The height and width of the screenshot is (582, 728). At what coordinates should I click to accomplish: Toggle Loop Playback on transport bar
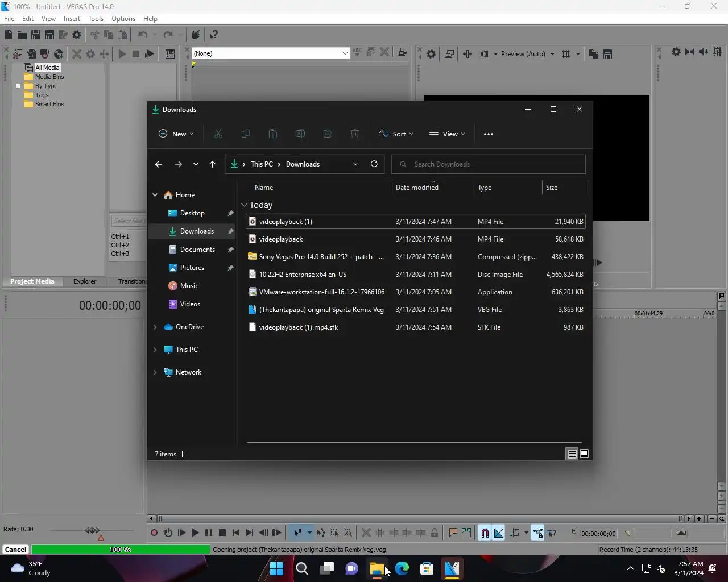tap(168, 533)
